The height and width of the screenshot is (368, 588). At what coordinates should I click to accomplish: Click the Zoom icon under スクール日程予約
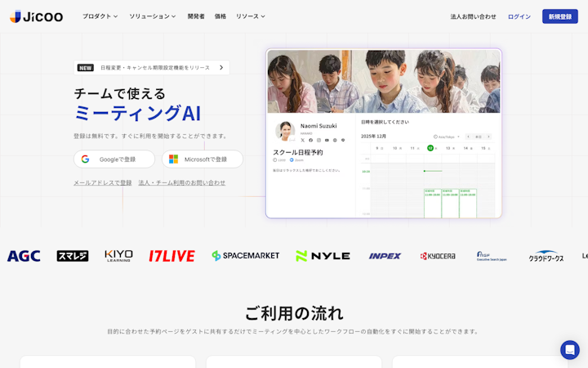pos(292,160)
